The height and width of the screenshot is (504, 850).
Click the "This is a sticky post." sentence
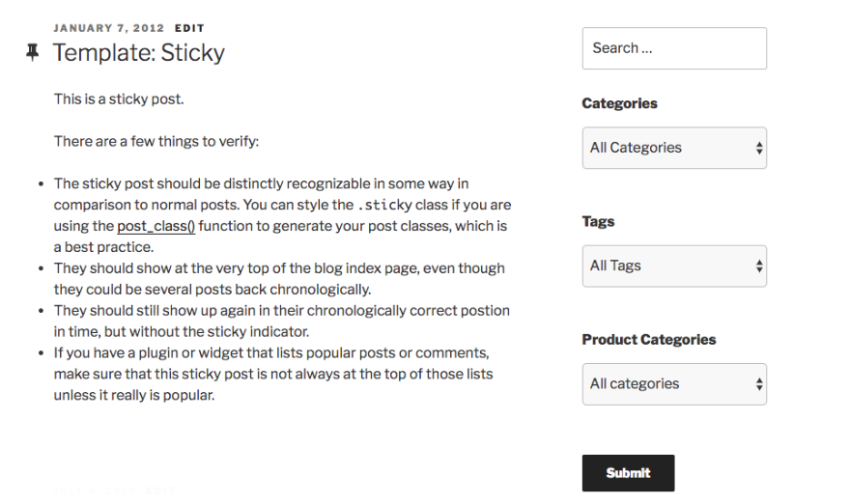coord(119,98)
